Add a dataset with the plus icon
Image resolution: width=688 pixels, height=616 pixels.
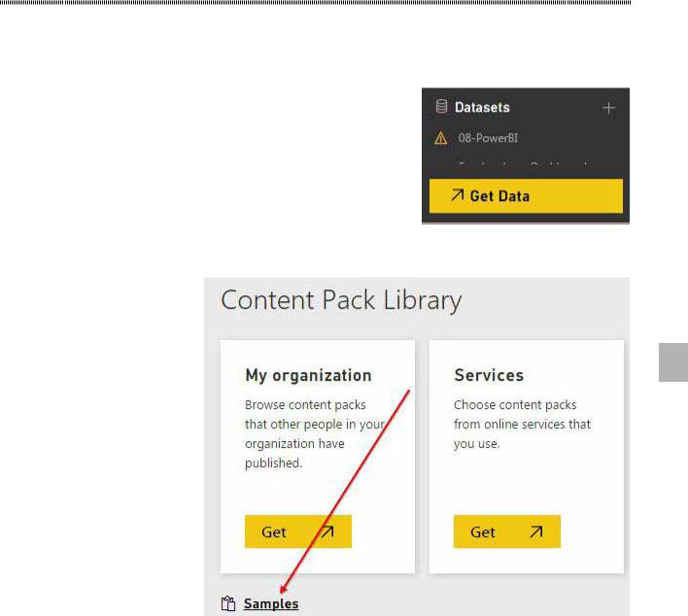(608, 108)
